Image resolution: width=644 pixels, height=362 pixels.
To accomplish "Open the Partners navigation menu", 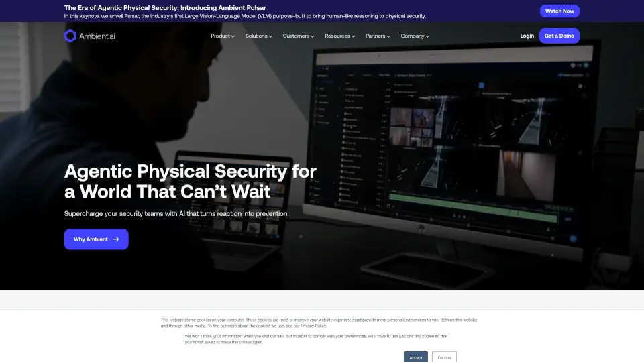I will (x=378, y=36).
